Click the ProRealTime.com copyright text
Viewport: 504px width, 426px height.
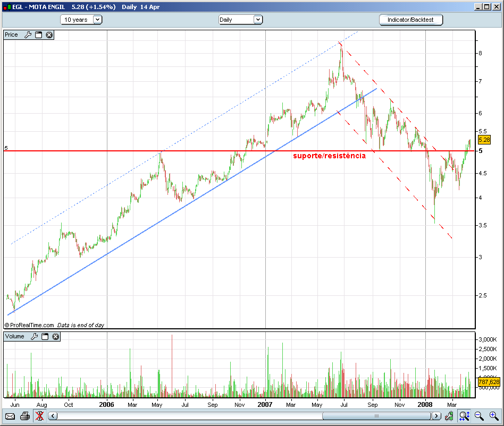coord(29,325)
